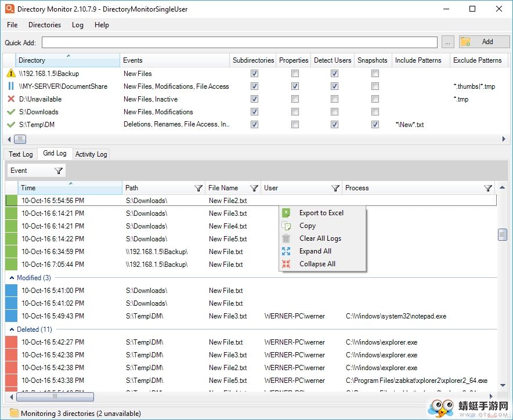The width and height of the screenshot is (513, 420).
Task: Click red marker of 5:42:27 PM row
Action: (x=12, y=342)
